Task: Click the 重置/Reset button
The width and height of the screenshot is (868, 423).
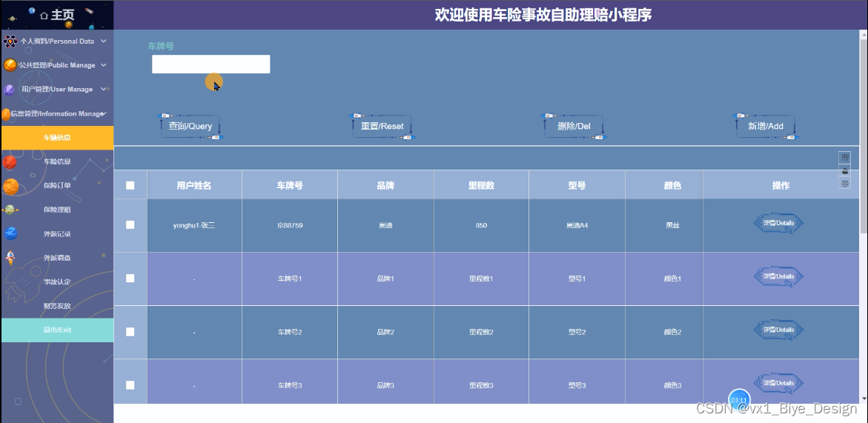Action: tap(382, 126)
